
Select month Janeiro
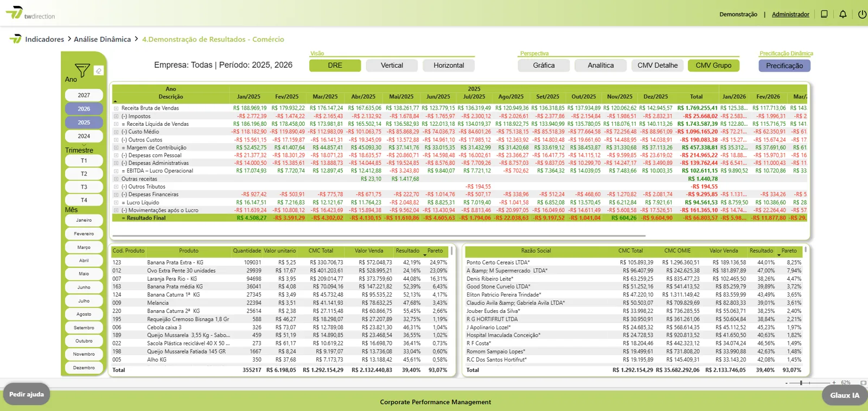pos(84,221)
